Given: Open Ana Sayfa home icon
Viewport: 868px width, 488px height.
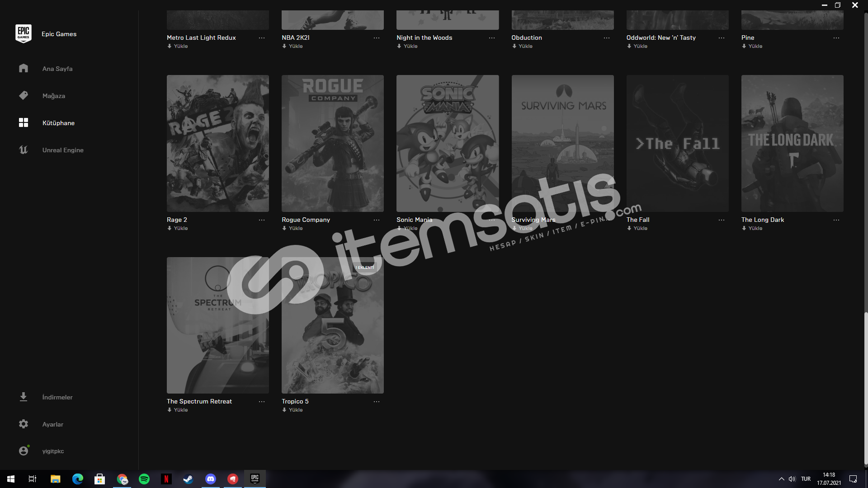Looking at the screenshot, I should (24, 68).
